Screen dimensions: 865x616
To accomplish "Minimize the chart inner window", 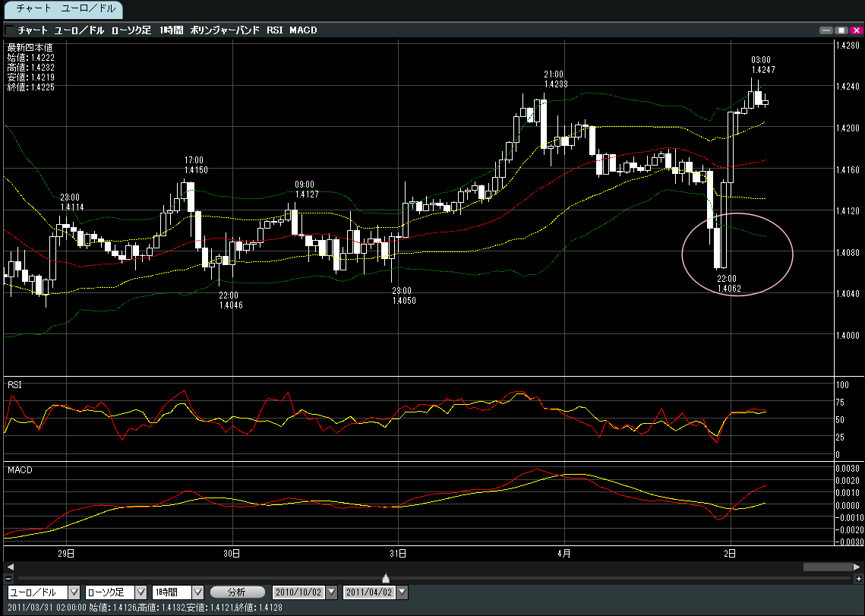I will point(826,30).
